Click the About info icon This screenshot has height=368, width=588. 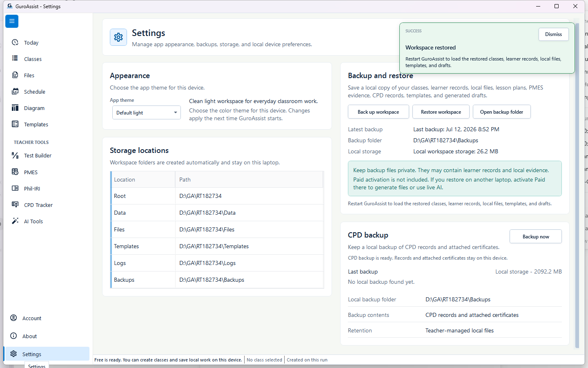[13, 336]
